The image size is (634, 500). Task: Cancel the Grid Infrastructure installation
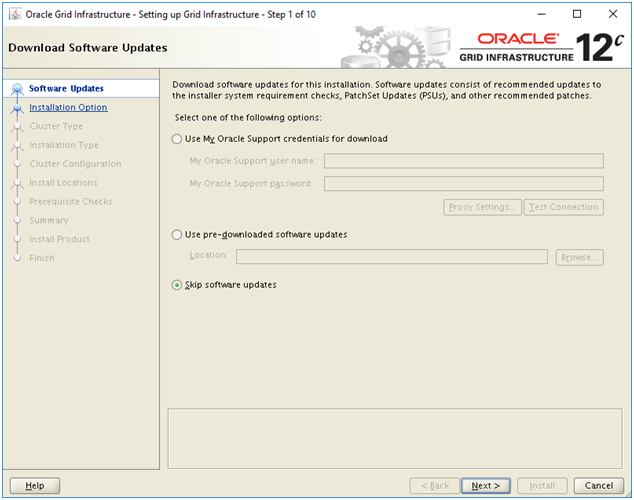(x=598, y=485)
